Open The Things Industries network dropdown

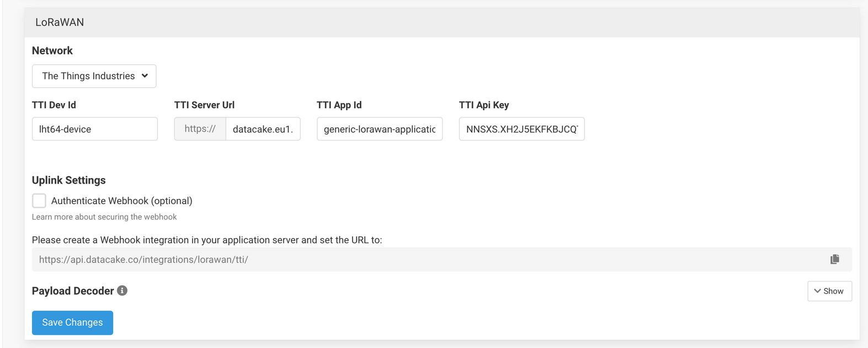[94, 76]
